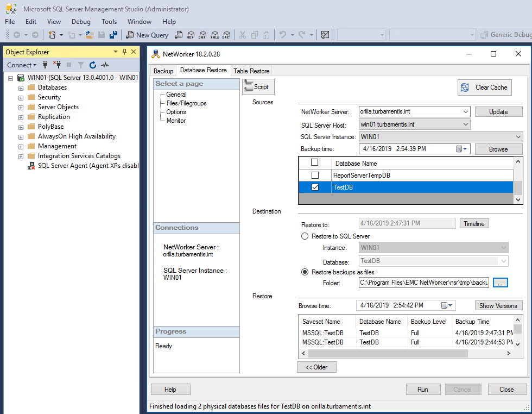The width and height of the screenshot is (532, 414).
Task: Click the Activity Monitor toolbar icon
Action: (x=325, y=35)
